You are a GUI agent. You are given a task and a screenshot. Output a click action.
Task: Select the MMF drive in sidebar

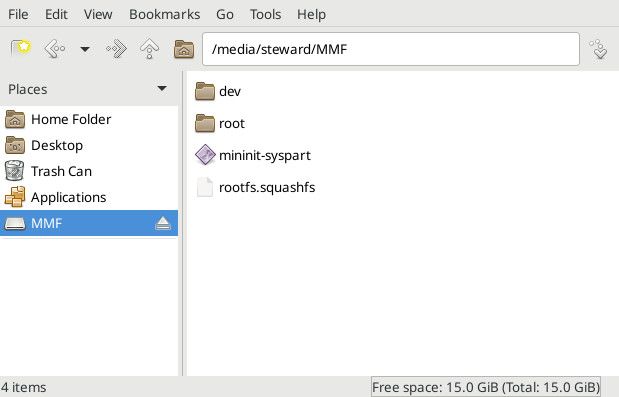(89, 223)
